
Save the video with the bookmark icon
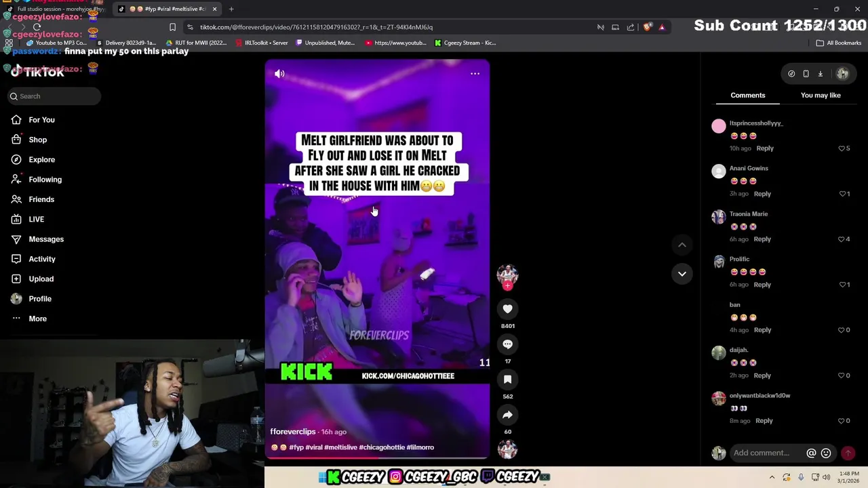pos(507,380)
